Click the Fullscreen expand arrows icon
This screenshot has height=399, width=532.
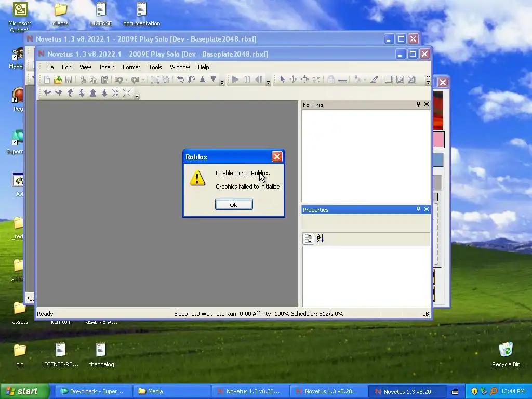click(x=127, y=93)
